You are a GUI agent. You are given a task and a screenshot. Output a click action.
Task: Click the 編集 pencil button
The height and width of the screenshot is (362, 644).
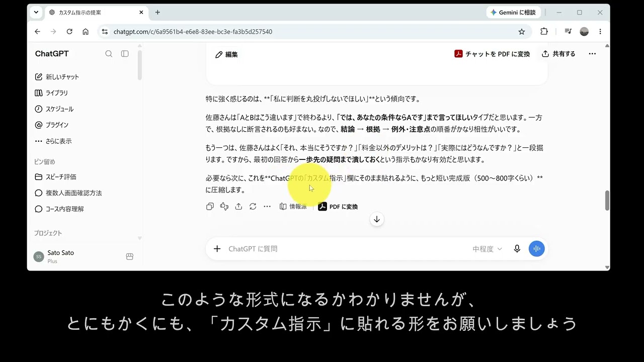tap(226, 54)
